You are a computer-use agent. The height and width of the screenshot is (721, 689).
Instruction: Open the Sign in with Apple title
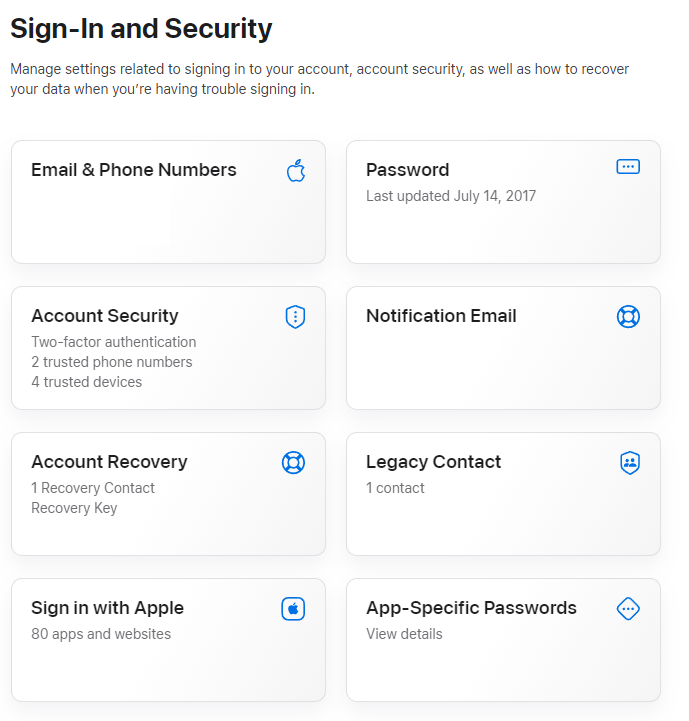pos(107,608)
